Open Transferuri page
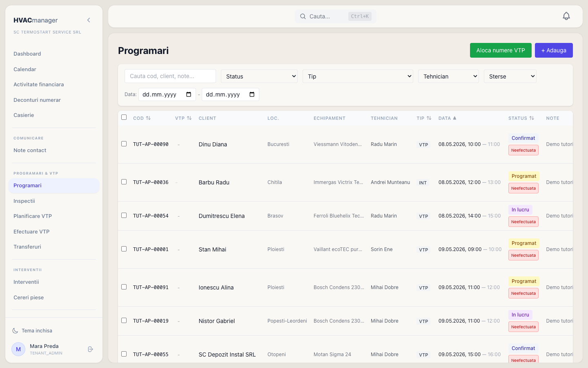 (27, 247)
